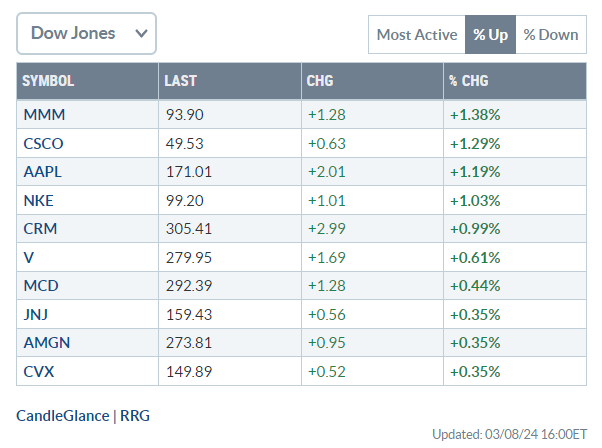The image size is (602, 448).
Task: Select the % Up tab
Action: (490, 34)
